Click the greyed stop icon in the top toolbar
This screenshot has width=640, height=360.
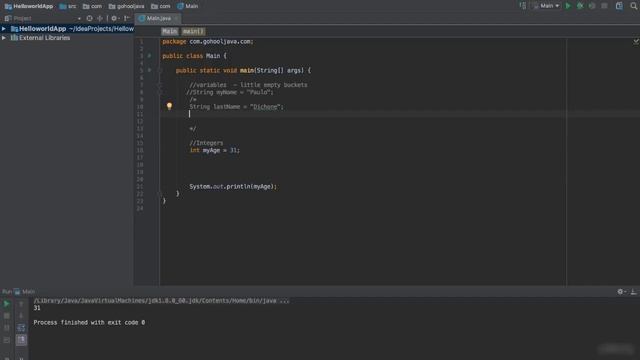604,6
